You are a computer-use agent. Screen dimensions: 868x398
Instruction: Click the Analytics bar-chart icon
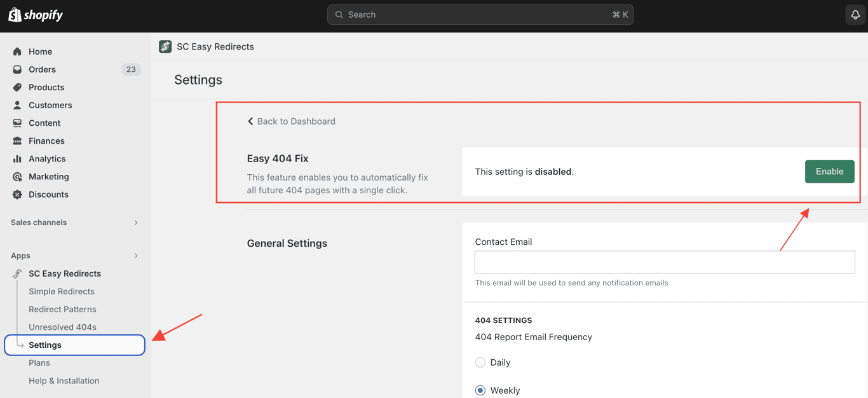(18, 158)
